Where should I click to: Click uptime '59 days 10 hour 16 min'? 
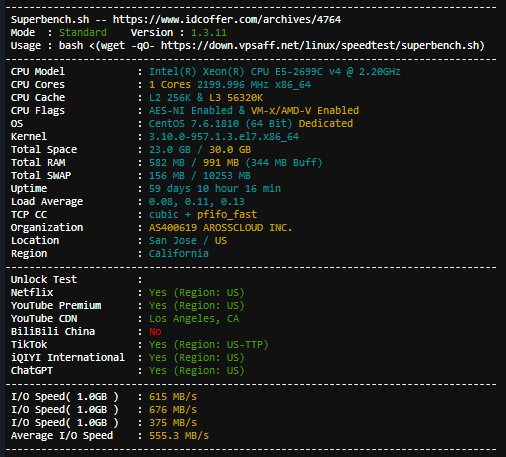tap(215, 189)
